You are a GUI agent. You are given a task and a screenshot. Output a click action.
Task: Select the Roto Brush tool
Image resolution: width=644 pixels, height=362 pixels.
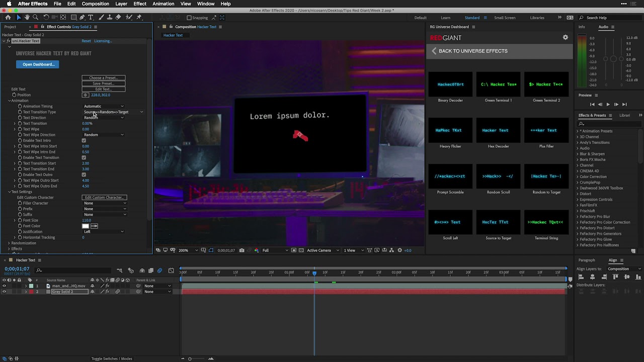pos(129,18)
